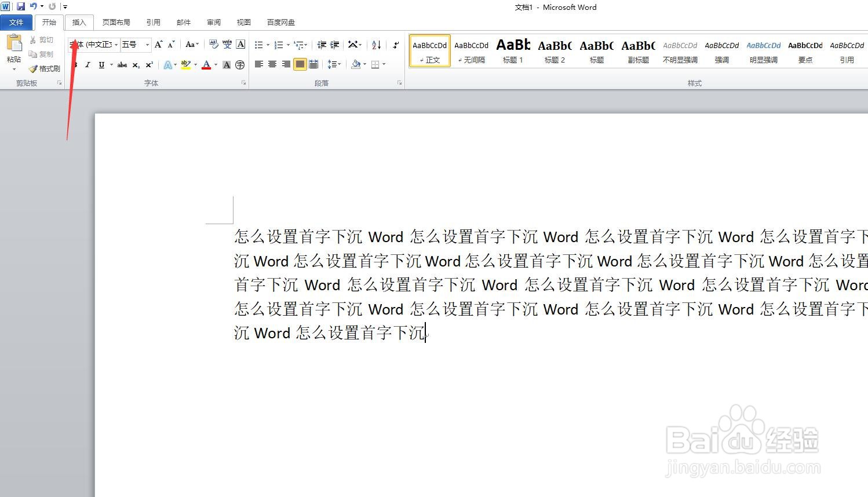Apply Text Effects glowing A icon
The width and height of the screenshot is (868, 497).
click(x=167, y=65)
